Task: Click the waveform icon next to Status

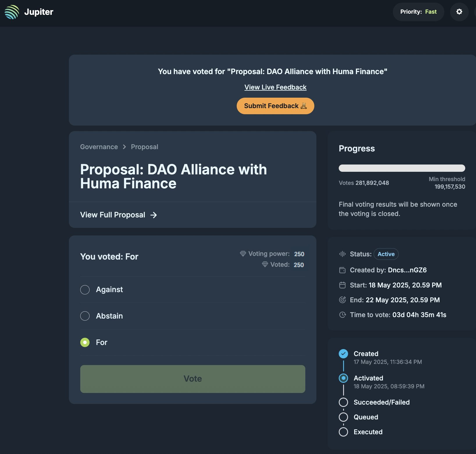Action: (343, 254)
